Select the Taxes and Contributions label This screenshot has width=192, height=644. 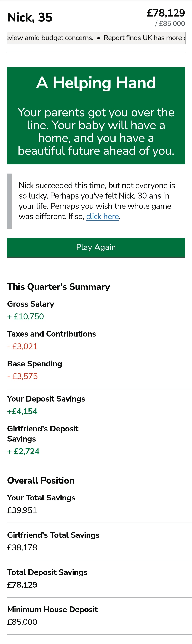click(x=51, y=334)
